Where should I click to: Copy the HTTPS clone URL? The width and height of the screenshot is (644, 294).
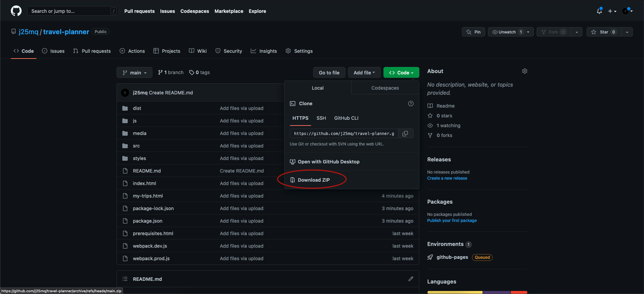(405, 134)
